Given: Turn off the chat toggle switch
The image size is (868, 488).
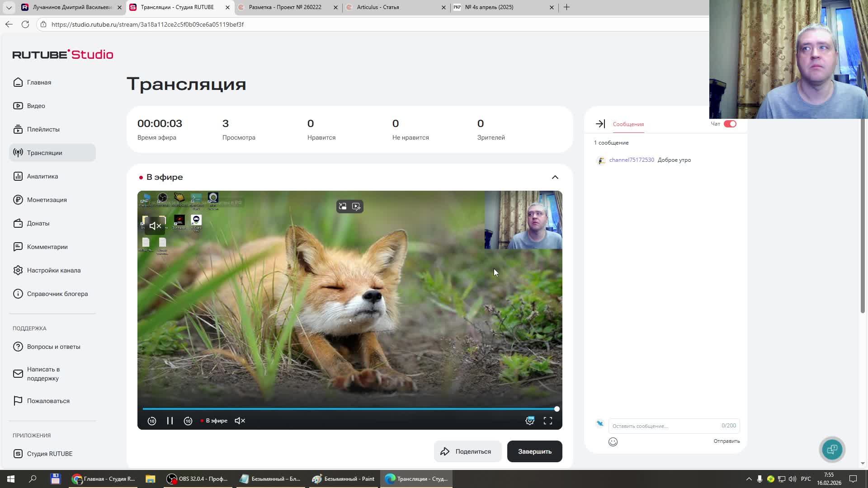Looking at the screenshot, I should pyautogui.click(x=730, y=124).
